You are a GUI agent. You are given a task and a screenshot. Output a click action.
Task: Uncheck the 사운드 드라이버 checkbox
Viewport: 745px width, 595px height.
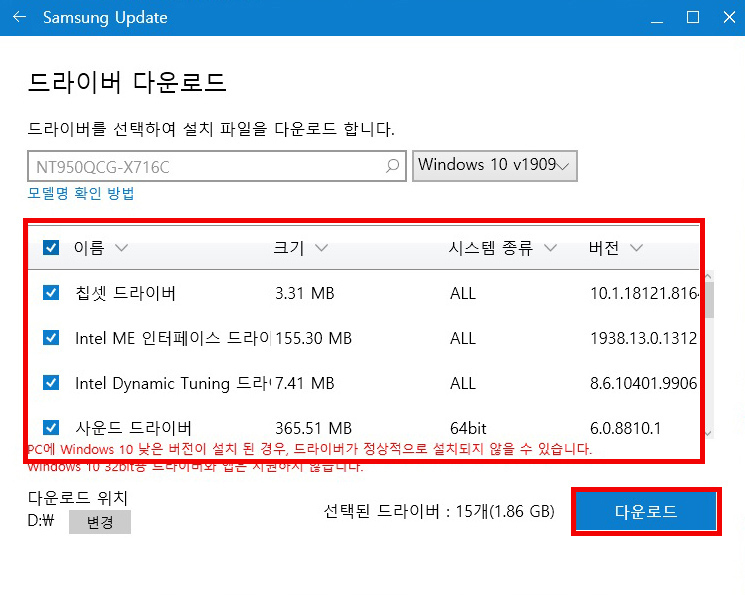pos(51,428)
